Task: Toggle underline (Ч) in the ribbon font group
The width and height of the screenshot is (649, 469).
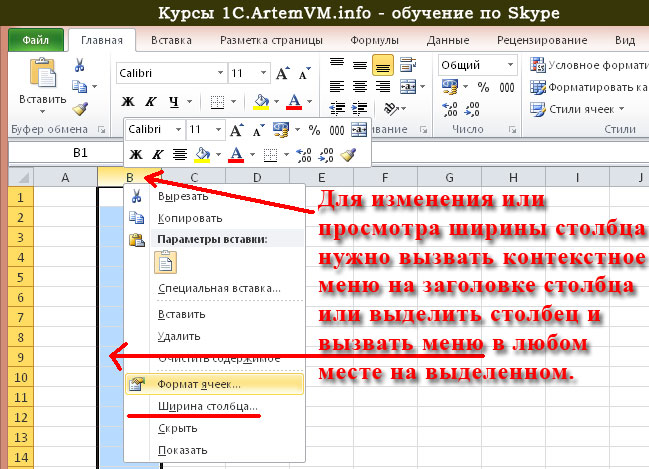Action: coord(173,101)
